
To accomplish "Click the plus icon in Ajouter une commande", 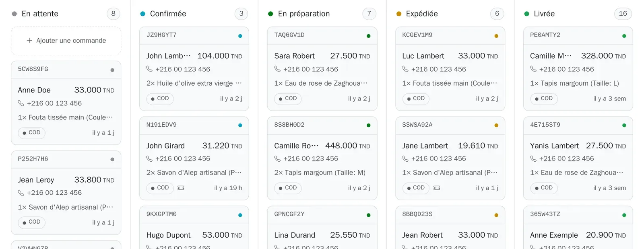I will tap(29, 41).
